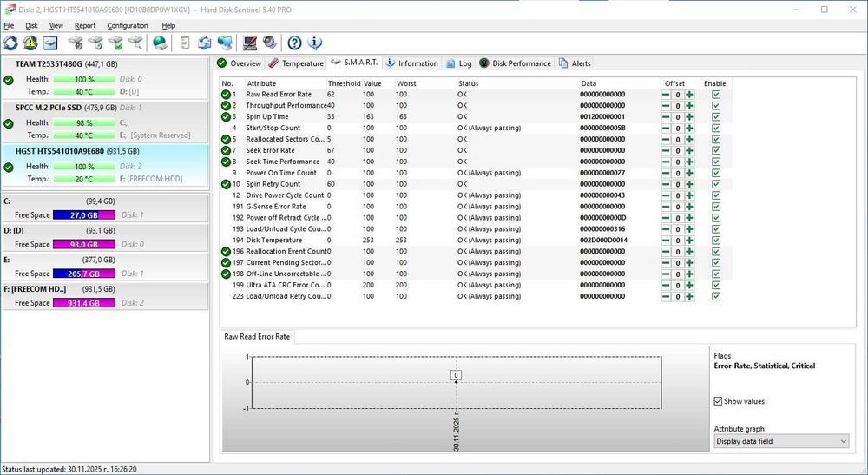Click the Threshold column header
The height and width of the screenshot is (475, 868).
click(344, 83)
